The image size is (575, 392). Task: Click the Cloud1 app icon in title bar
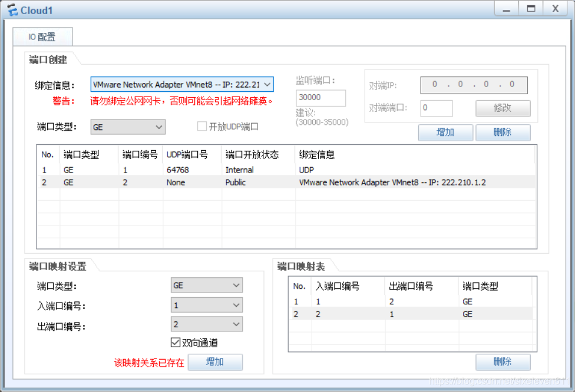(12, 10)
